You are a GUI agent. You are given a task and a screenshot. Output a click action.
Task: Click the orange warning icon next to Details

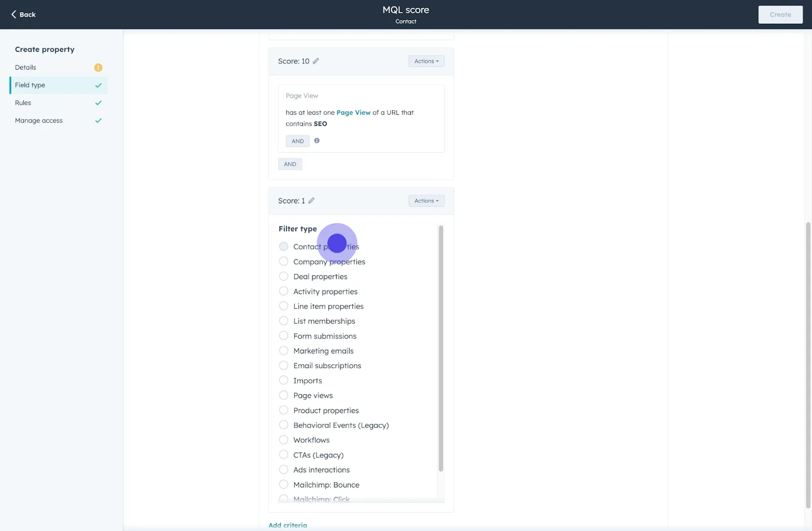tap(98, 67)
